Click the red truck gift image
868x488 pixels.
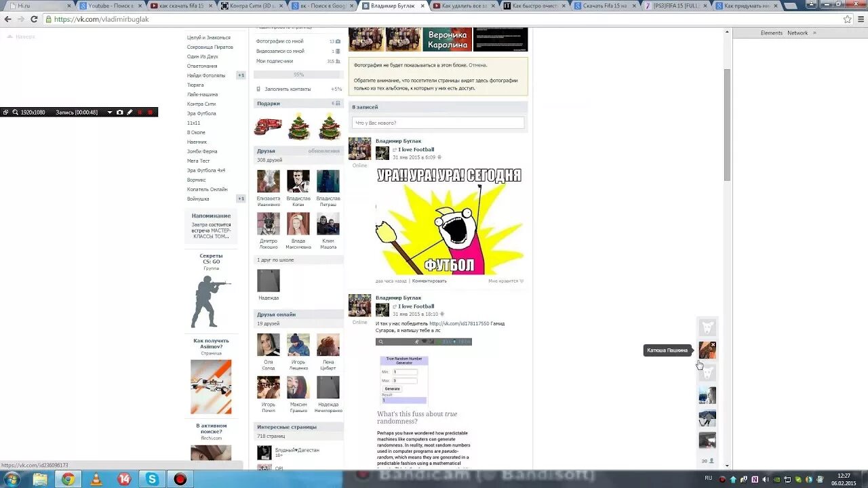[x=268, y=126]
